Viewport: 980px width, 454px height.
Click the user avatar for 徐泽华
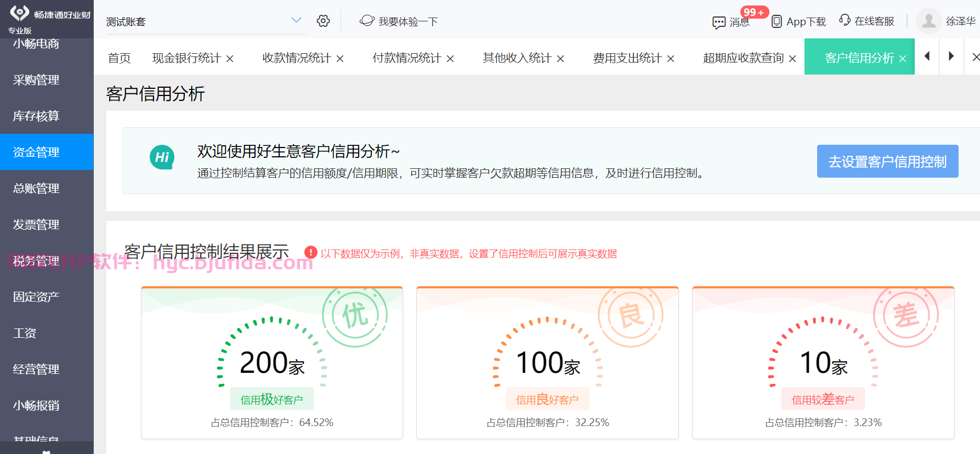[x=928, y=21]
